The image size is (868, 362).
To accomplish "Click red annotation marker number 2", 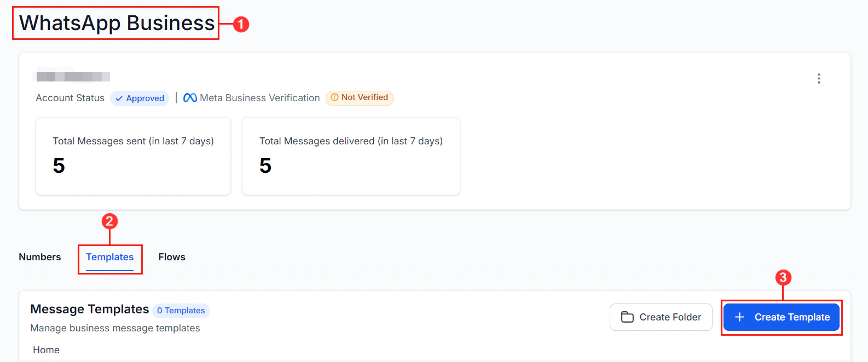I will tap(109, 221).
